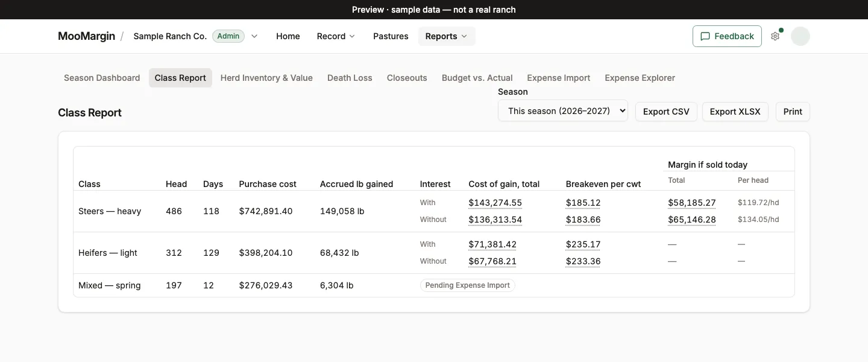868x362 pixels.
Task: Open the Expense Import tab
Action: (x=559, y=78)
